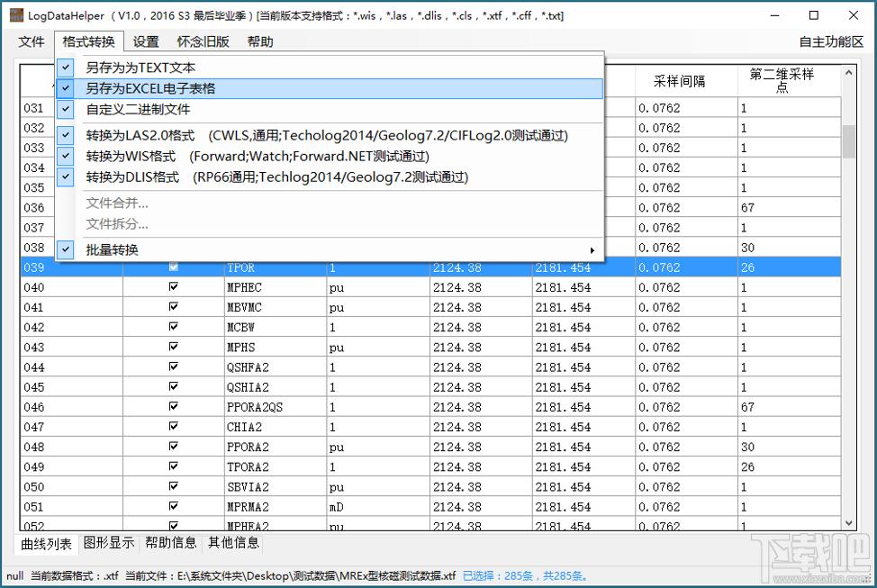This screenshot has height=588, width=877.
Task: Choose 转换为DLIS格式 entry
Action: [330, 176]
